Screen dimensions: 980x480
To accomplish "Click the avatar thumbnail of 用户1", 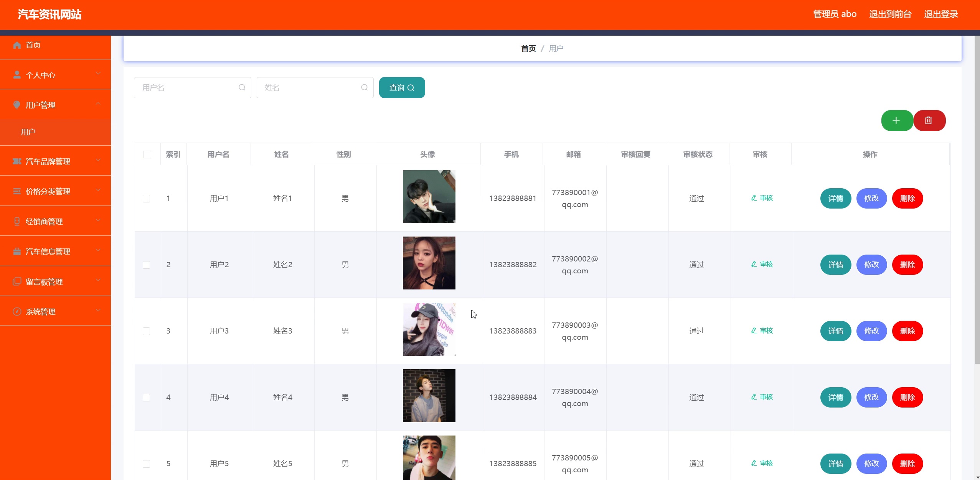I will (429, 197).
